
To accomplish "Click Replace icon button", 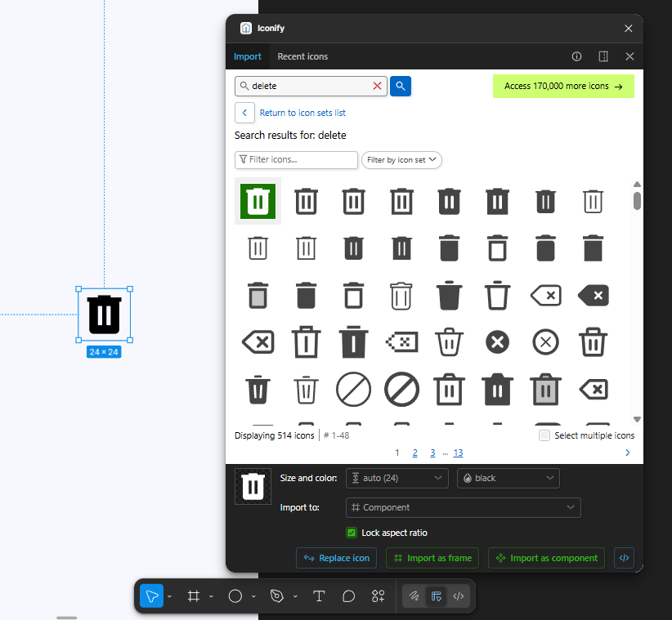I will [337, 558].
